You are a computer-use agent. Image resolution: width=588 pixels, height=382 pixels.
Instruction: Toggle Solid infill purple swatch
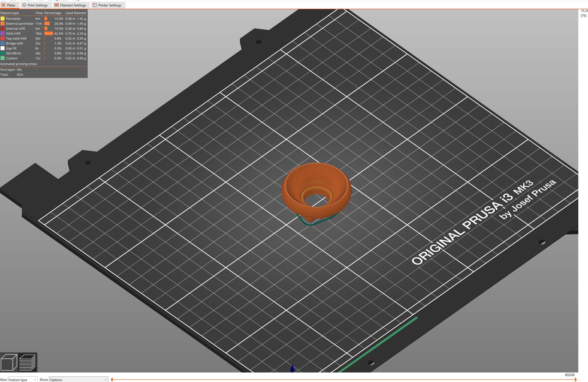coord(2,33)
